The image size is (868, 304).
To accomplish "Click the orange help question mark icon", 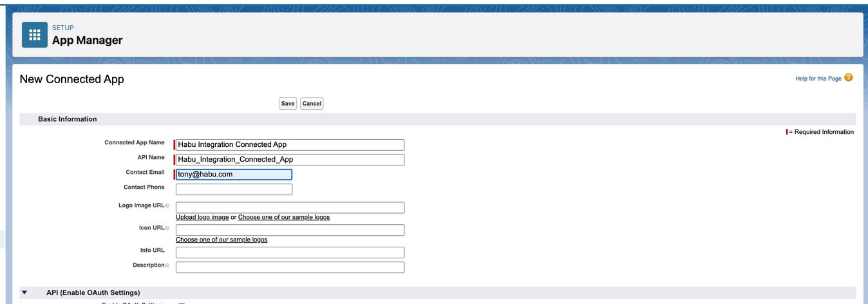I will [848, 78].
